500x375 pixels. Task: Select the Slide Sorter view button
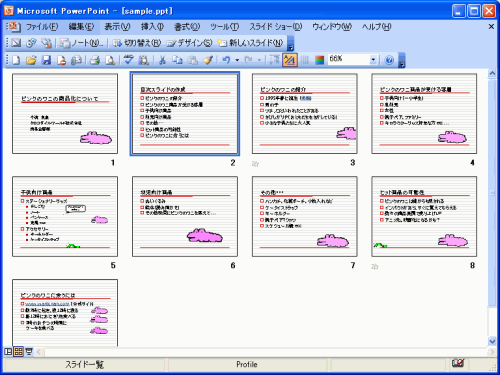click(x=19, y=351)
